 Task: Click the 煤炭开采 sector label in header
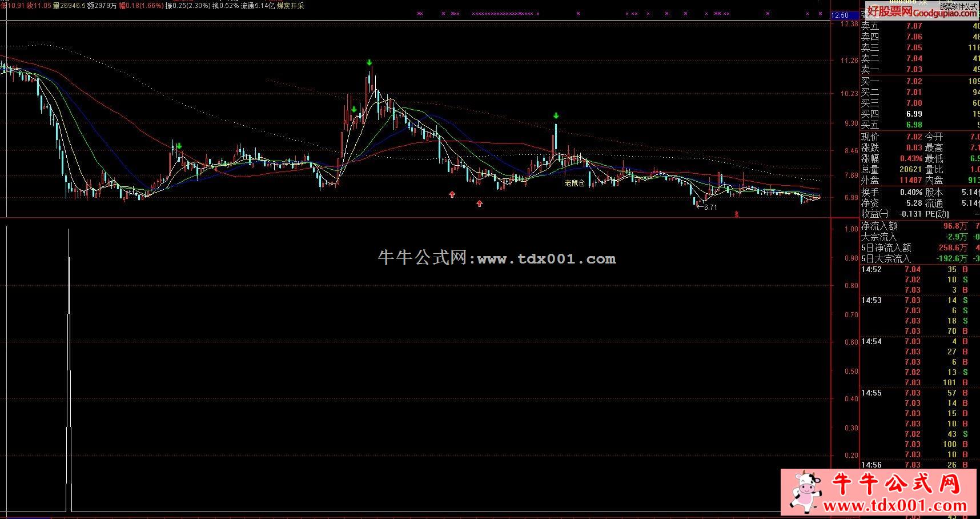(x=291, y=6)
